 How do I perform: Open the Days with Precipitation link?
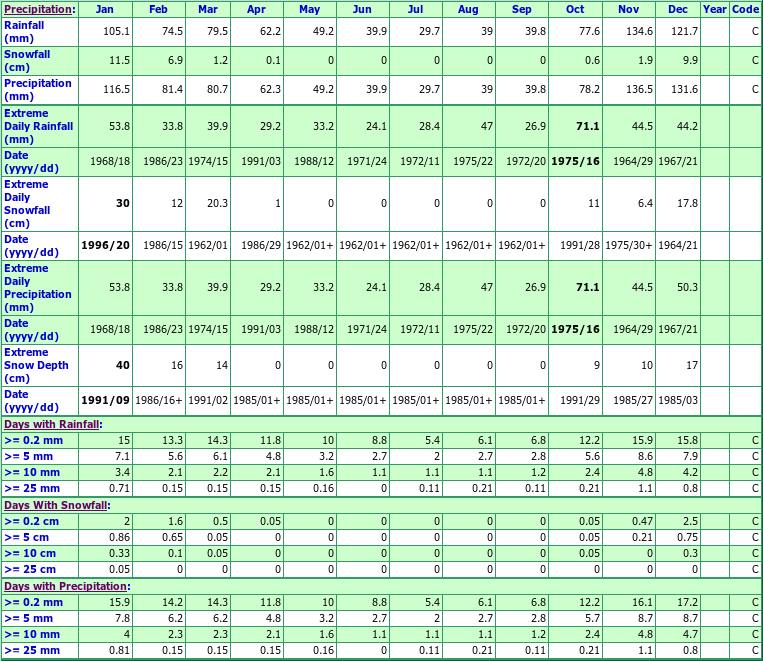coord(64,586)
